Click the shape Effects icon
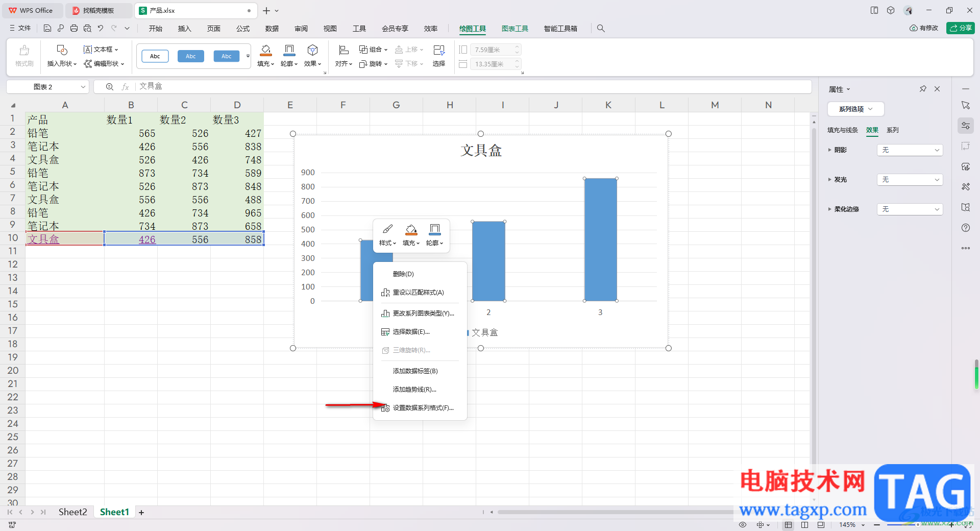Screen dimensions: 980x531 [x=312, y=50]
